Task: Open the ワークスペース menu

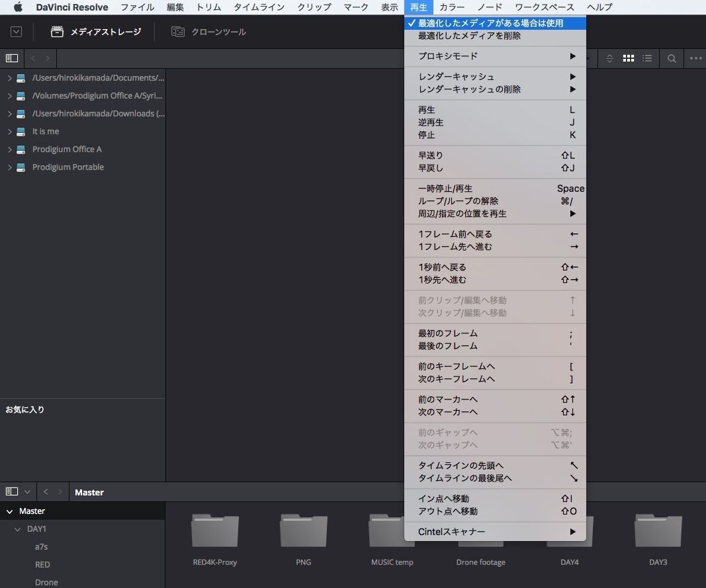Action: pos(545,7)
